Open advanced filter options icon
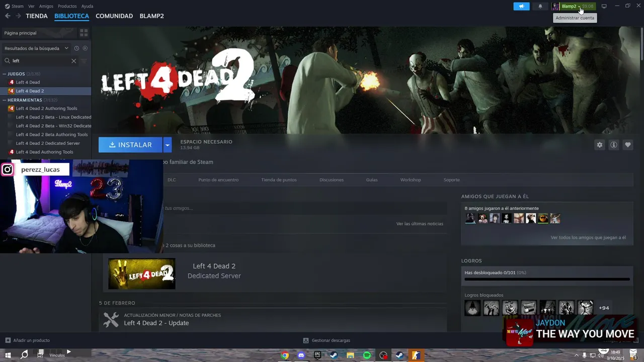The width and height of the screenshot is (644, 362). tap(84, 61)
